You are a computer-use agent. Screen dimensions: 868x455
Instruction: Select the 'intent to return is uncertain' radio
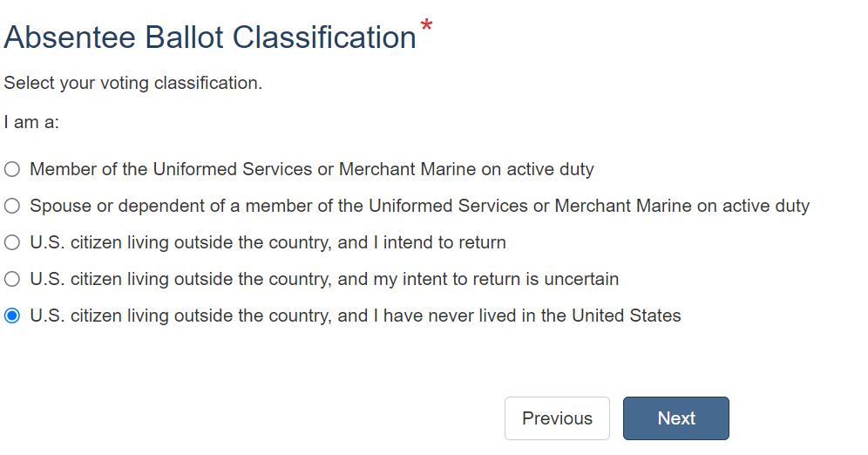click(x=12, y=279)
